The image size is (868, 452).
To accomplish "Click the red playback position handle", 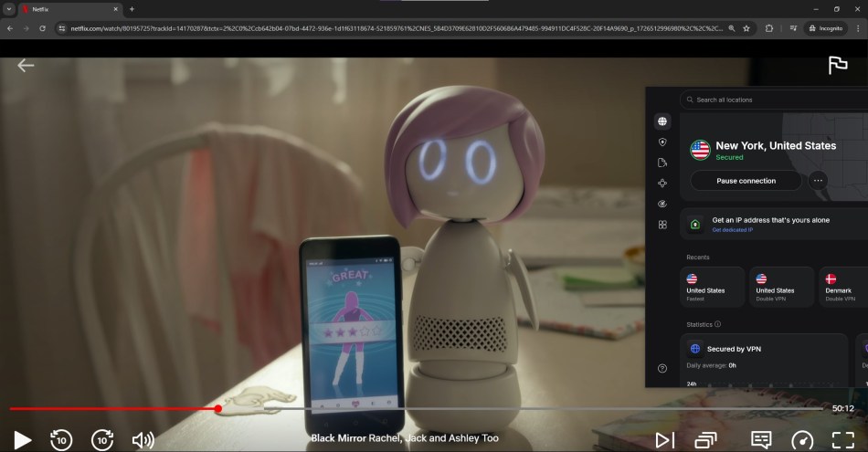I will pos(218,409).
